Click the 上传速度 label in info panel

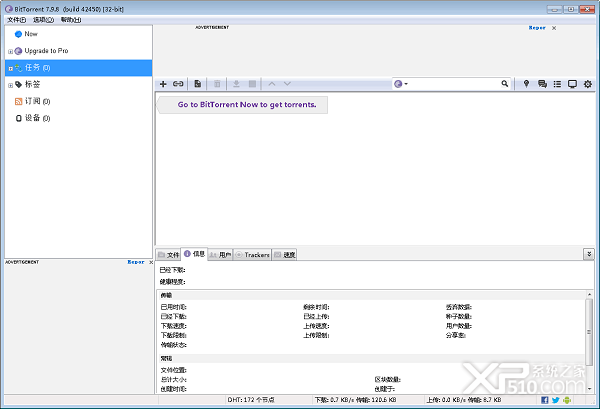[x=316, y=326]
